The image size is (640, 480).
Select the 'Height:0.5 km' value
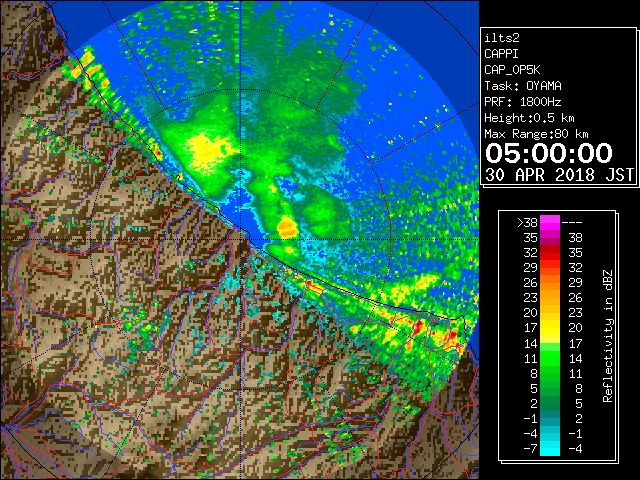tap(529, 118)
